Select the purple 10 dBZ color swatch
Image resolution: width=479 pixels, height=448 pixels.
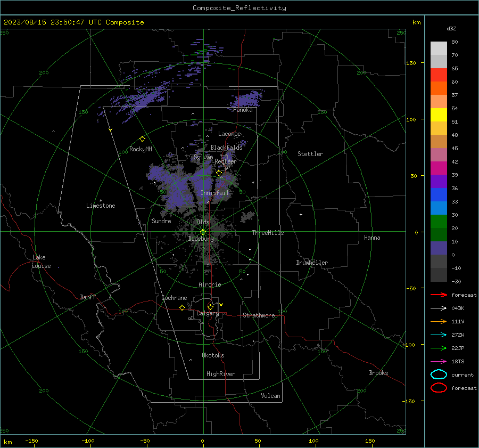tap(439, 248)
